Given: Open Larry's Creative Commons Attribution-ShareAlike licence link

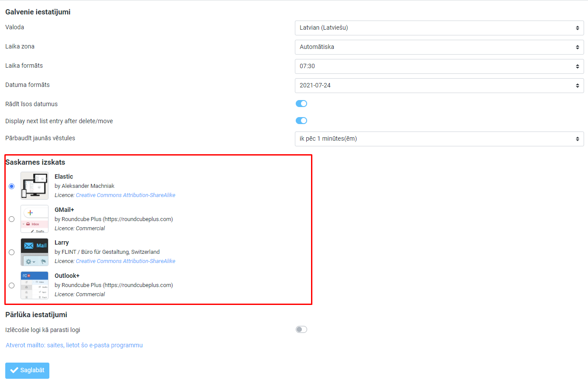Looking at the screenshot, I should (125, 261).
